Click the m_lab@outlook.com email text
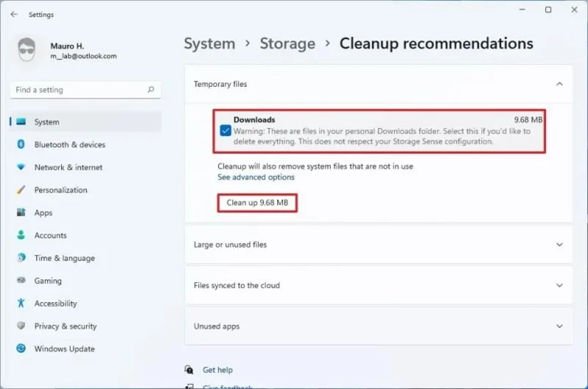The image size is (588, 389). click(x=84, y=56)
